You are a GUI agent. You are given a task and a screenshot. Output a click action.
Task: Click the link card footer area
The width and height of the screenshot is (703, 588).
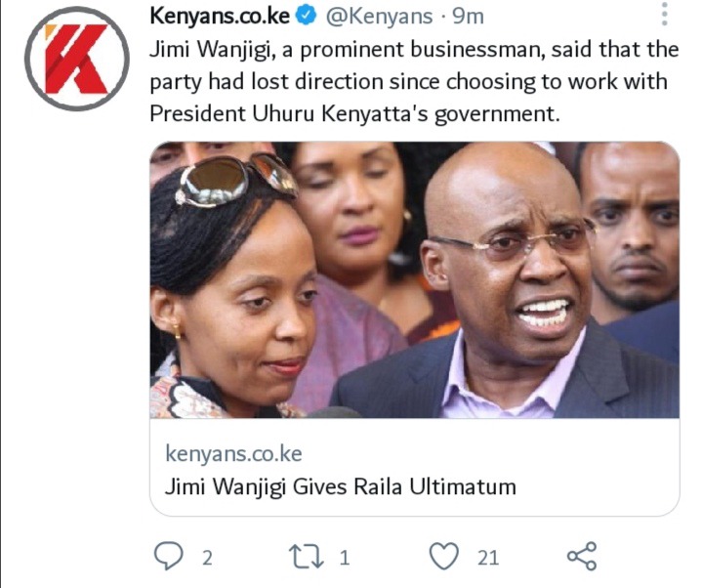click(x=415, y=467)
